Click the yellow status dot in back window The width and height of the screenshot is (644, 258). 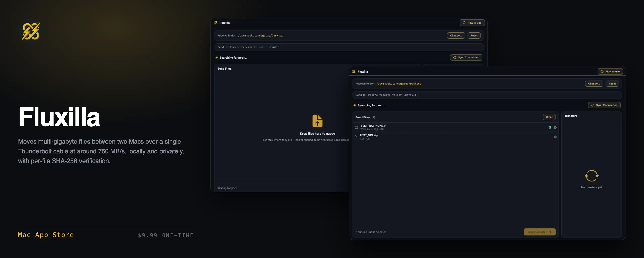coord(217,58)
